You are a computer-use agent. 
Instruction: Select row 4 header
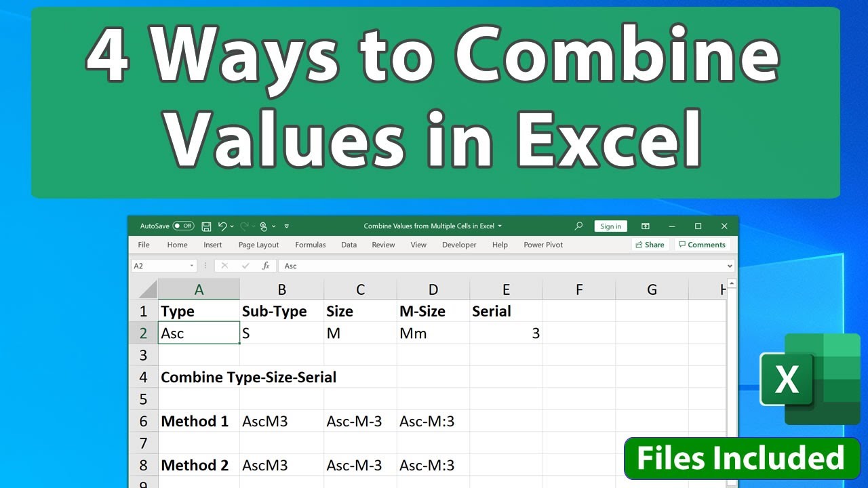point(143,377)
